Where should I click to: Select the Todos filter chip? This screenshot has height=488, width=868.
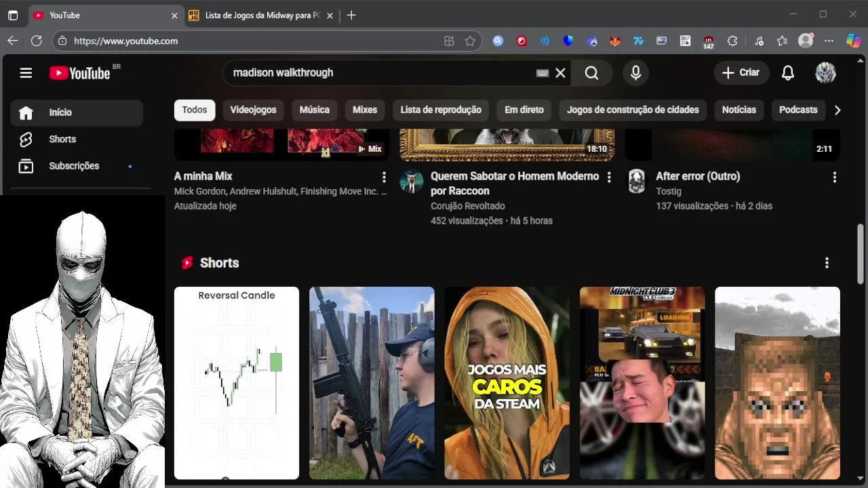195,110
